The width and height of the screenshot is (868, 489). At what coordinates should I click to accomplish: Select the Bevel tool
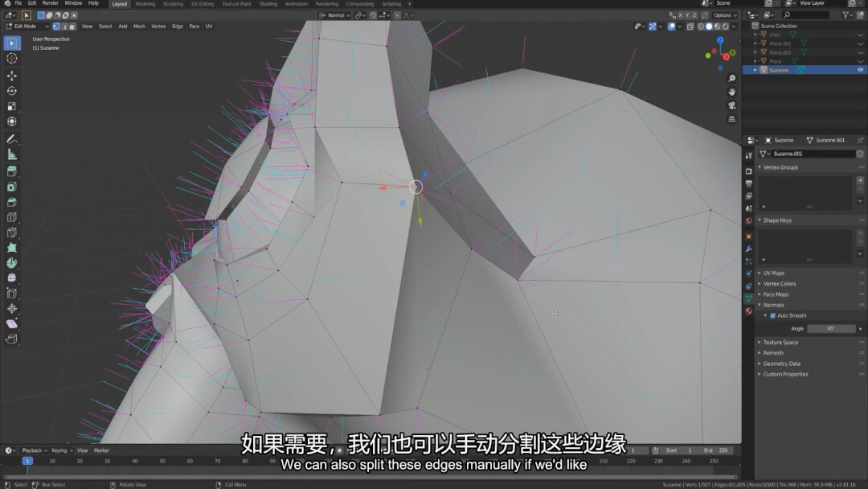(x=11, y=202)
